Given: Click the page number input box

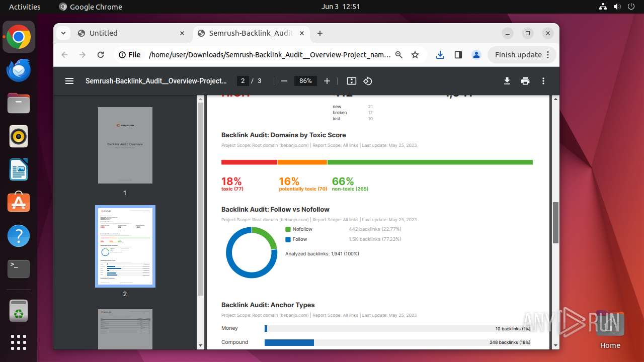Looking at the screenshot, I should pos(243,81).
